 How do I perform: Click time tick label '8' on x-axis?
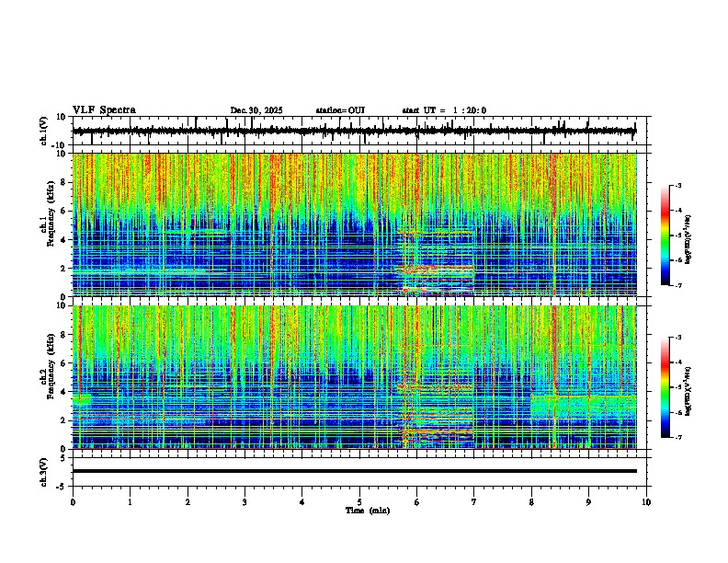(531, 502)
